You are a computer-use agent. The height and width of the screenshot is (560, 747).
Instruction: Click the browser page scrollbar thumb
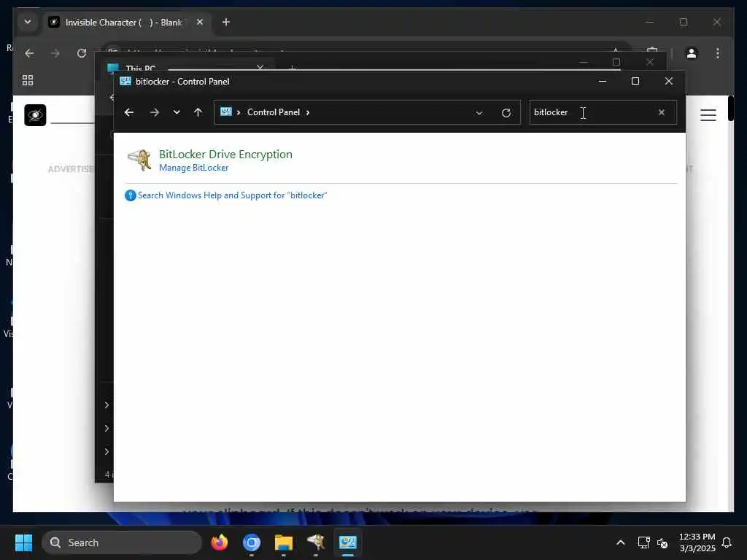point(731,109)
